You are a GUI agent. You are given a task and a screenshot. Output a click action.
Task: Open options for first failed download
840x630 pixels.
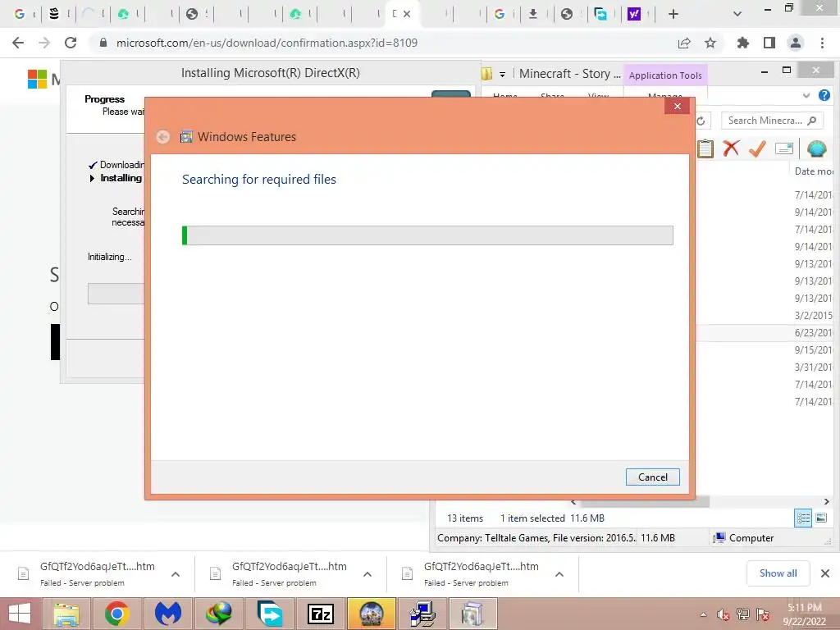pyautogui.click(x=176, y=573)
